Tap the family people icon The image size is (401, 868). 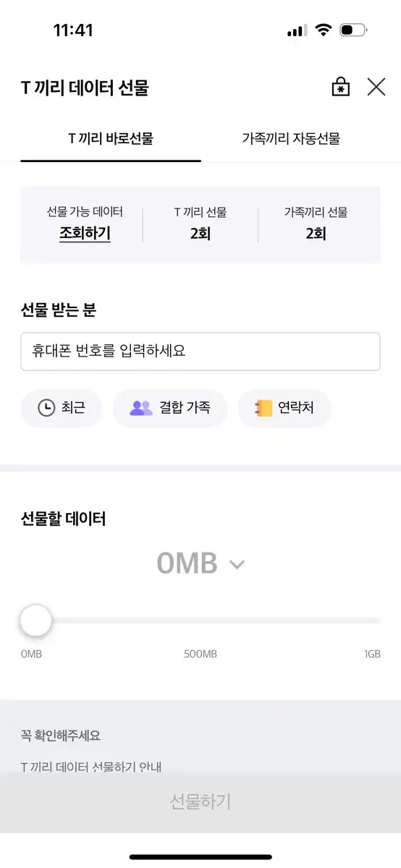point(141,408)
